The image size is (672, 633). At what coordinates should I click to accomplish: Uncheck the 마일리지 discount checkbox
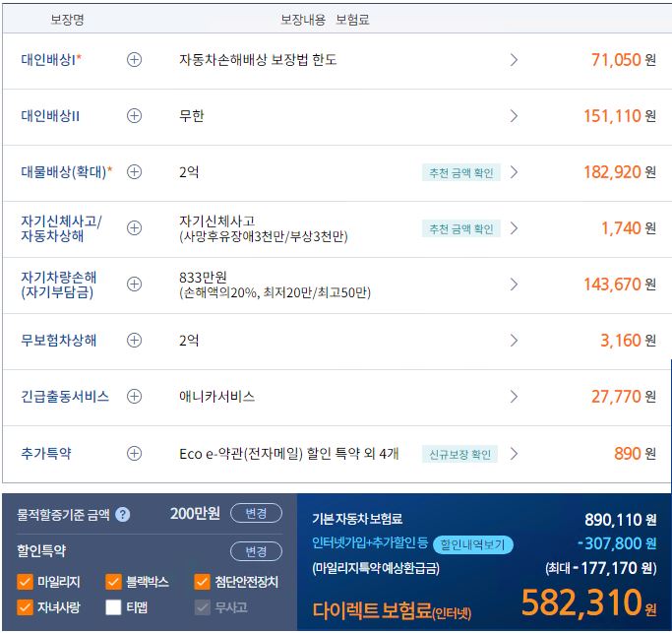coord(25,582)
